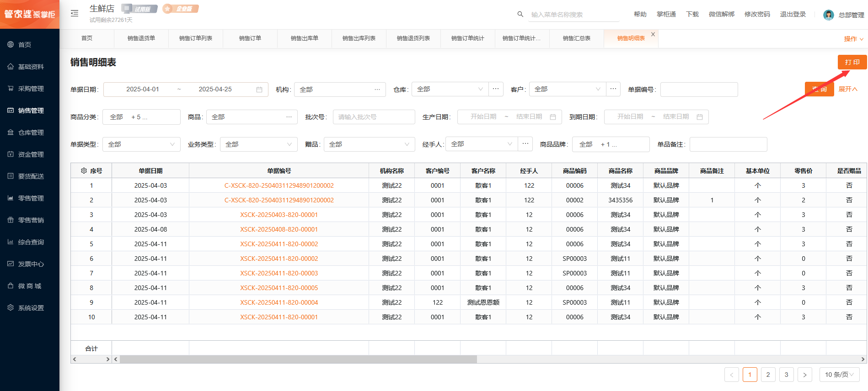The width and height of the screenshot is (868, 391).
Task: Open table column settings gear icon
Action: point(84,171)
